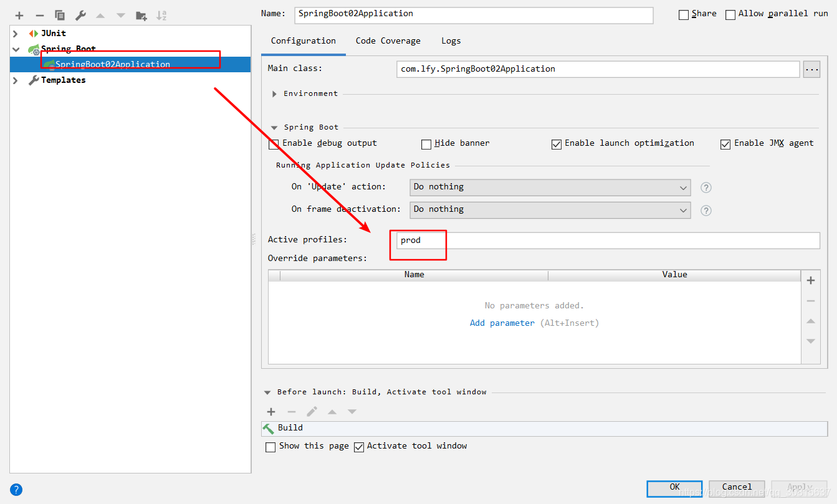Screen dimensions: 837x504
Task: Sort configurations alphabetically icon
Action: (161, 15)
